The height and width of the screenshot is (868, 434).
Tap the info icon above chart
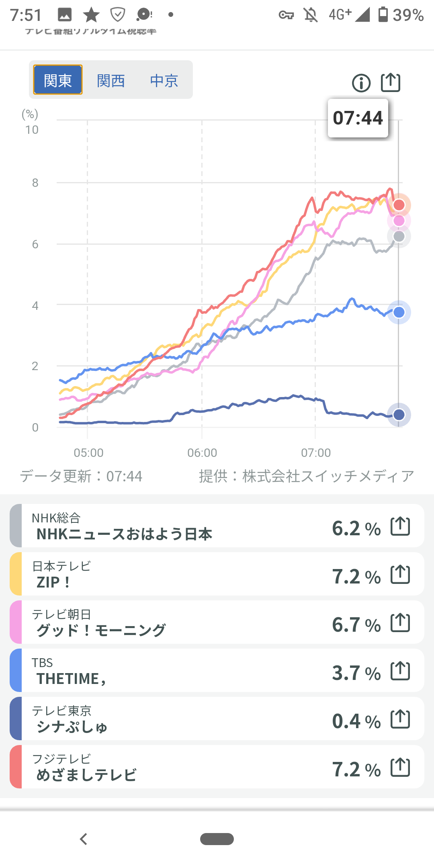coord(361,83)
